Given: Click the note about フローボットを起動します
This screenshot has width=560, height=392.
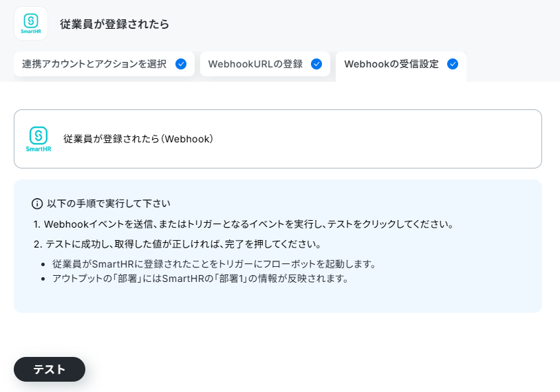Looking at the screenshot, I should tap(214, 265).
